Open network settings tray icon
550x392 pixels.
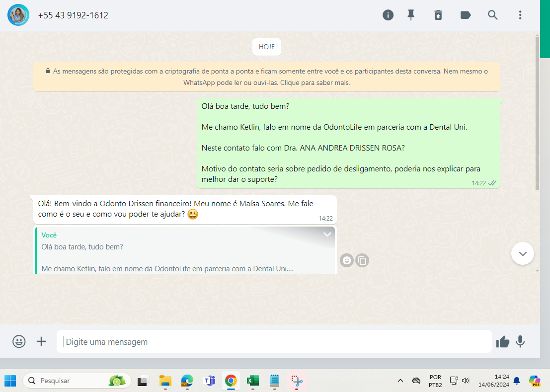click(x=454, y=381)
